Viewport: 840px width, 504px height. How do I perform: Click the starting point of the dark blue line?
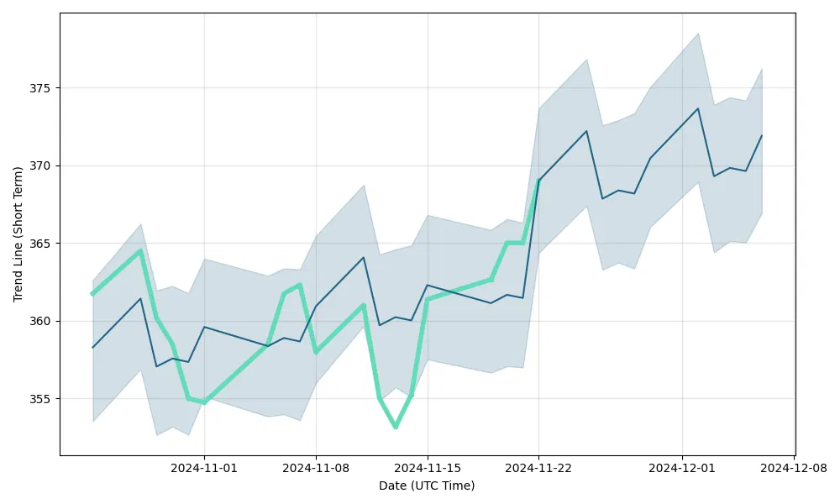[x=92, y=347]
